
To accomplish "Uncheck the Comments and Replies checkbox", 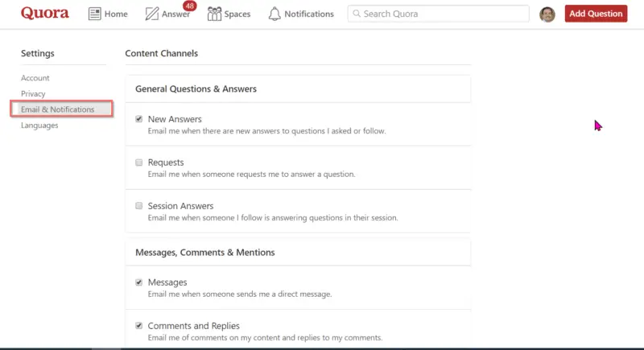I will [138, 326].
